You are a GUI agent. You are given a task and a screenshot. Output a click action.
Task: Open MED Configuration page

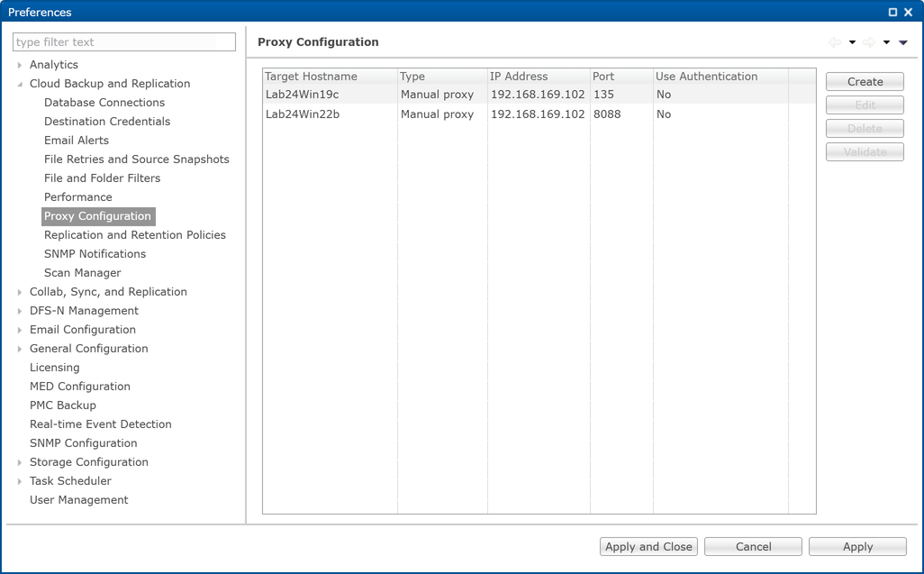coord(80,386)
